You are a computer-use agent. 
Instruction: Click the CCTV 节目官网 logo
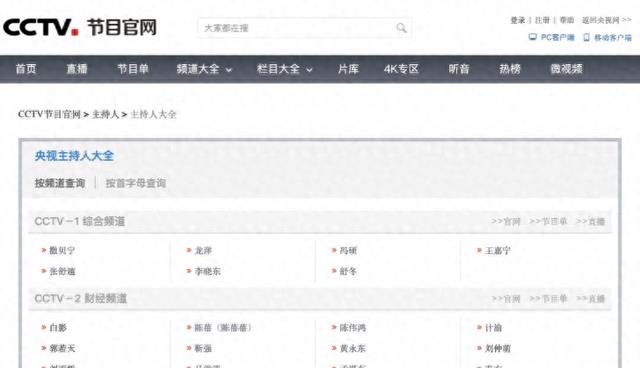pyautogui.click(x=80, y=27)
